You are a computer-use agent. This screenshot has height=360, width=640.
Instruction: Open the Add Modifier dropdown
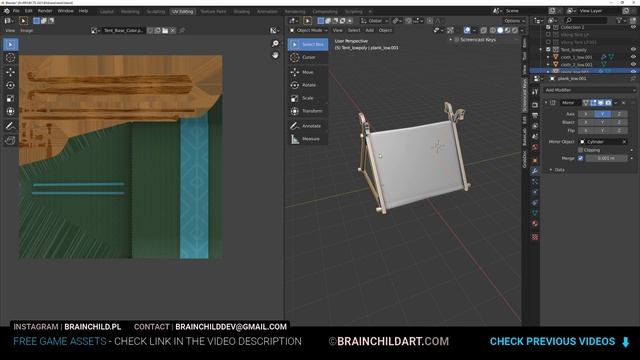click(x=589, y=90)
